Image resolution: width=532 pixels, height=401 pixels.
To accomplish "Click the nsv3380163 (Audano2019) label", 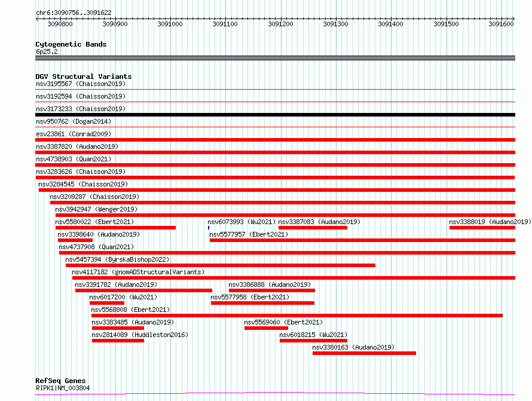I will (x=353, y=347).
